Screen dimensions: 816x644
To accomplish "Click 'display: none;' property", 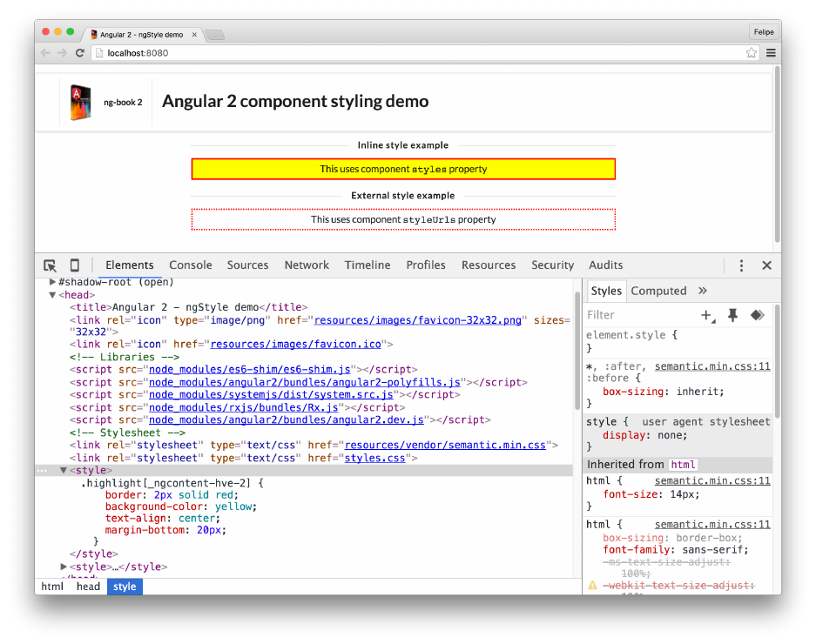I will (x=644, y=435).
